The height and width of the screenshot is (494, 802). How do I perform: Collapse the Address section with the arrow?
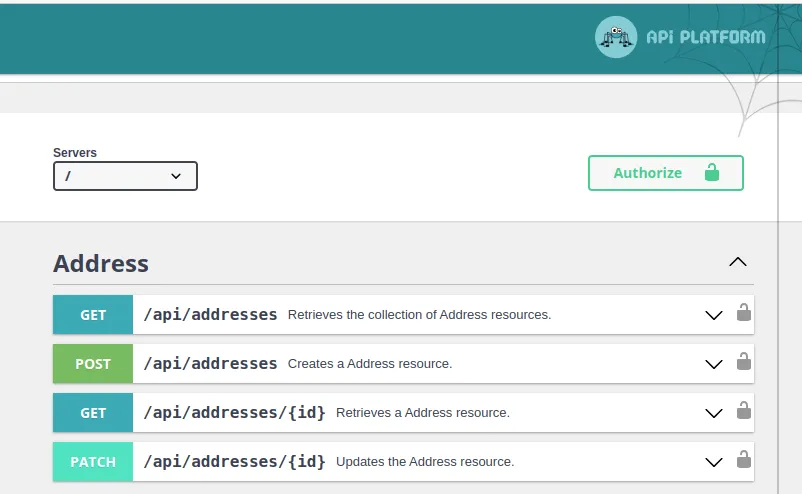coord(738,262)
